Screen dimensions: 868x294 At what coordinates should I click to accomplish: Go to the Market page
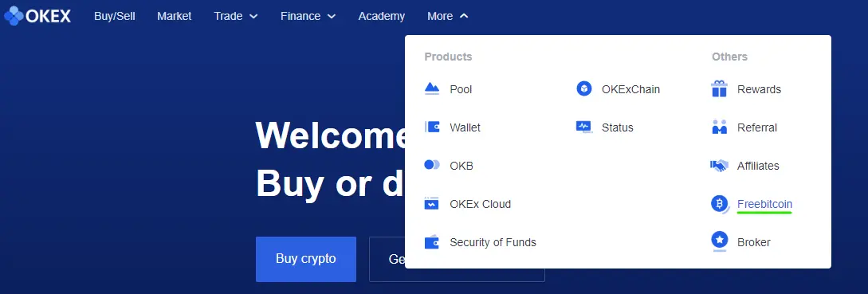coord(175,16)
